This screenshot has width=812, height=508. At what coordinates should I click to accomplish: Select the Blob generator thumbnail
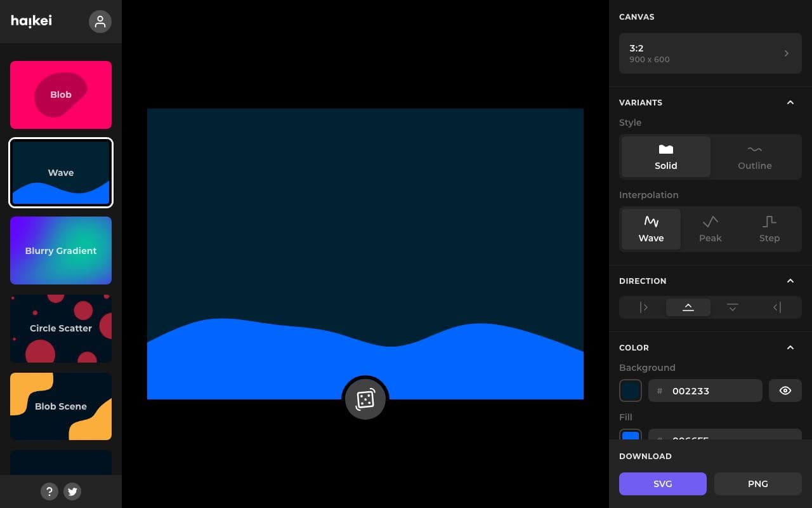[61, 95]
